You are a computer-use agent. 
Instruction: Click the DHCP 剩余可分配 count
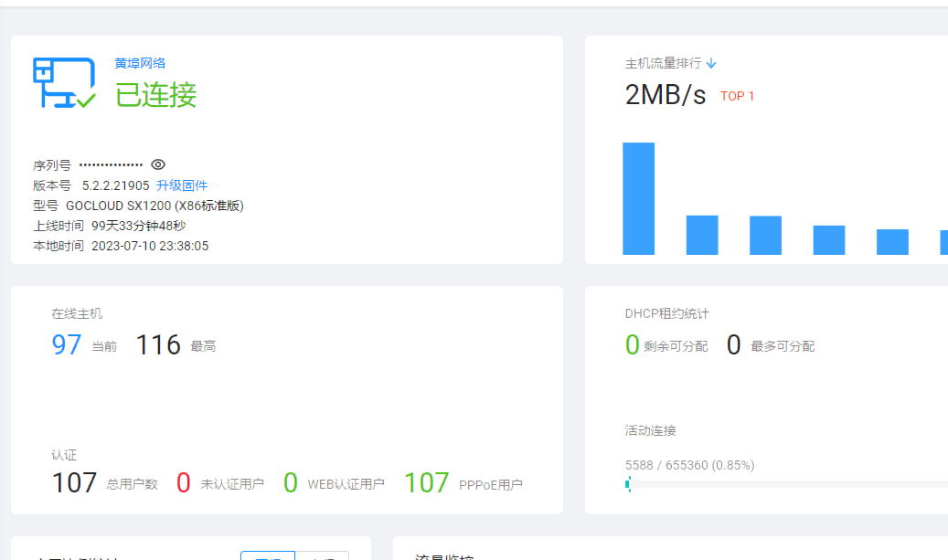[x=632, y=345]
